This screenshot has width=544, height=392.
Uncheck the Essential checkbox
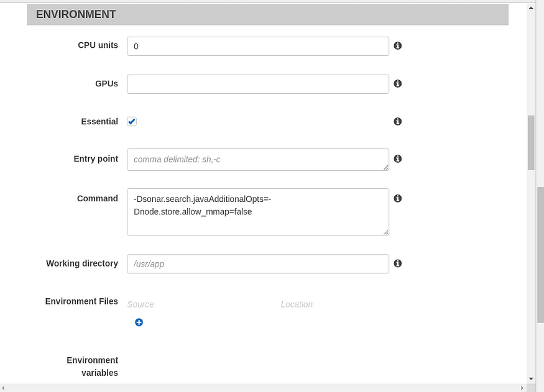pos(132,122)
